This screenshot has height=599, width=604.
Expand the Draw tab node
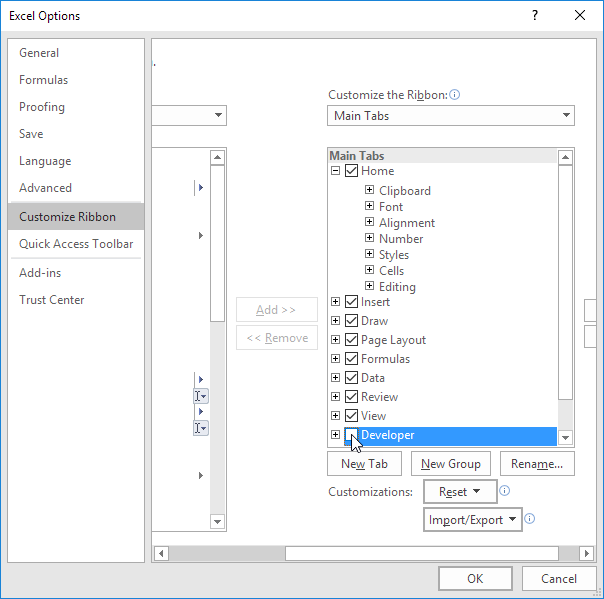336,320
